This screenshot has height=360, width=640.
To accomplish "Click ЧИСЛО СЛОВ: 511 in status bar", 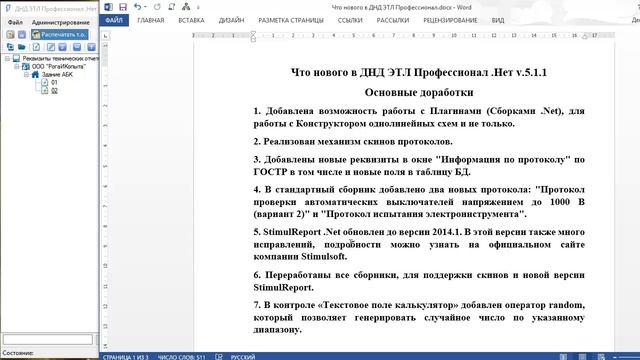I will coord(182,357).
